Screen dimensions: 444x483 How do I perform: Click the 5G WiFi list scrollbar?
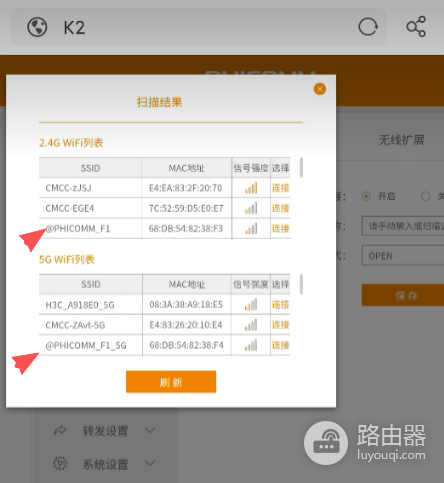click(301, 284)
